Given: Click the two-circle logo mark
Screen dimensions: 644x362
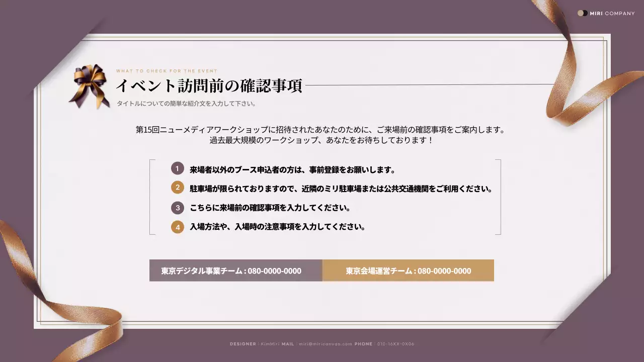Looking at the screenshot, I should (583, 13).
